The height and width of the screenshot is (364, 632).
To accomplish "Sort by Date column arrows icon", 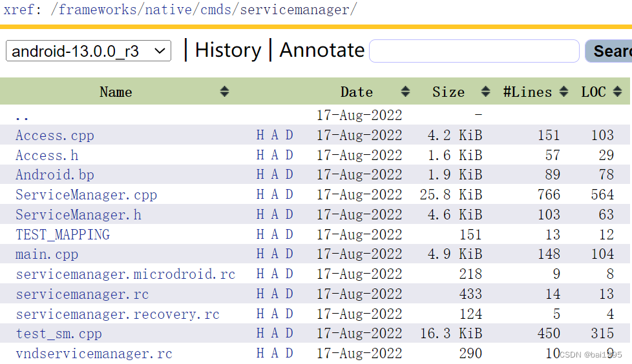I will [x=405, y=92].
